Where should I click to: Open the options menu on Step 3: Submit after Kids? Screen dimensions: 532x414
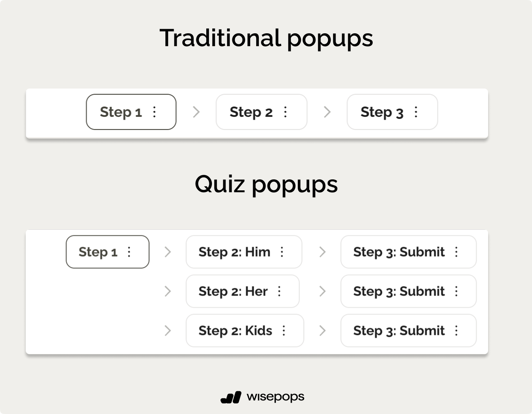point(456,331)
